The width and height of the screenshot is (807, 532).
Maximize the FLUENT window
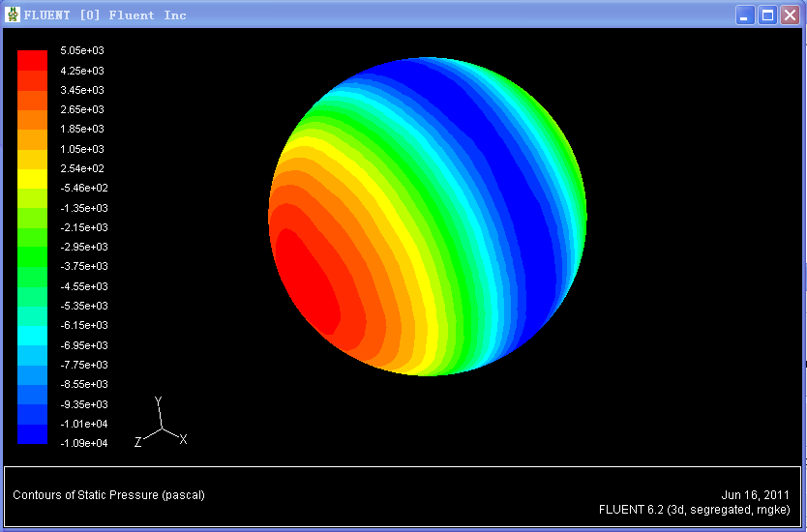[x=767, y=15]
